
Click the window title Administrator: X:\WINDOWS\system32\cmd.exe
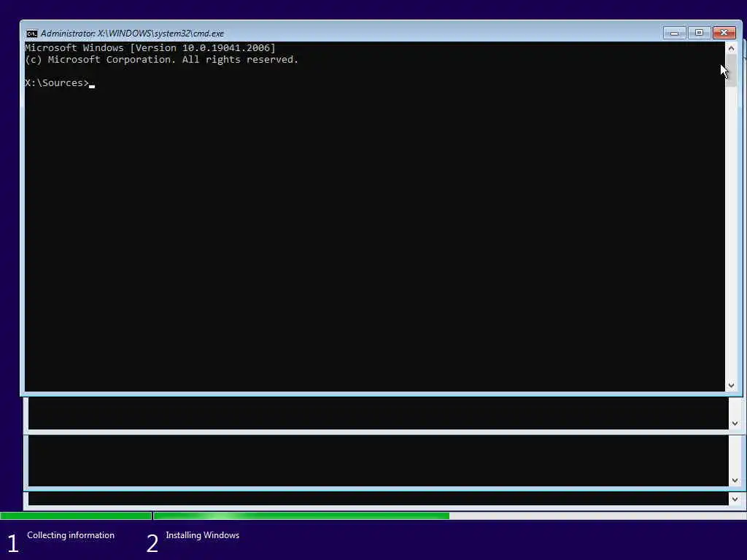point(132,34)
